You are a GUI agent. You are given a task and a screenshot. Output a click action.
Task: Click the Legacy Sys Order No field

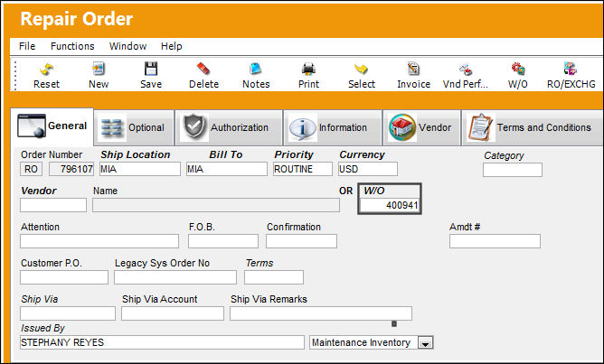(175, 277)
